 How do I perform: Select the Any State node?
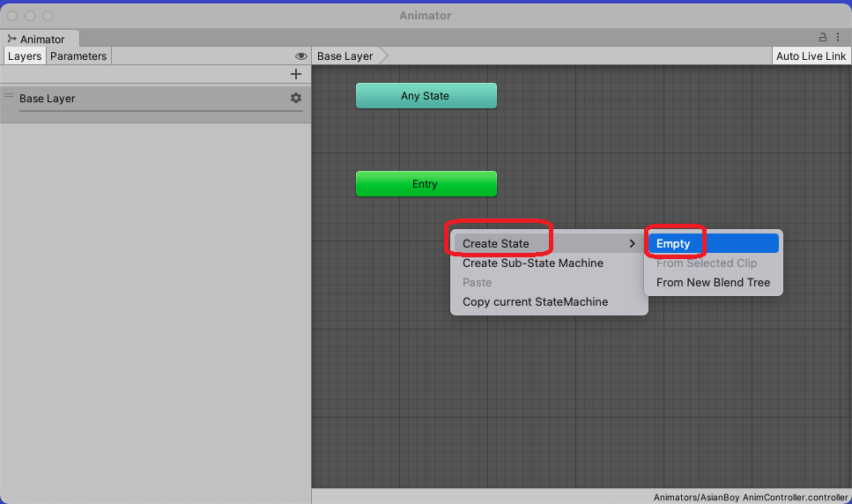click(x=426, y=96)
